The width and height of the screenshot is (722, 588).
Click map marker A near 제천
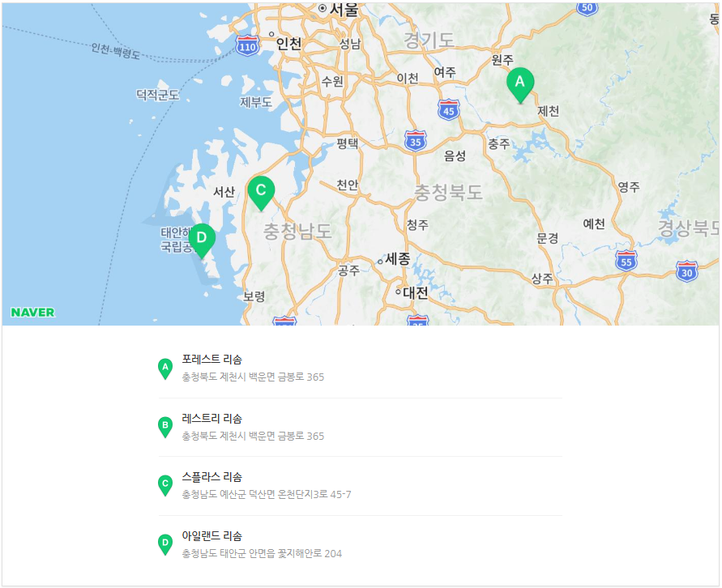(x=520, y=83)
